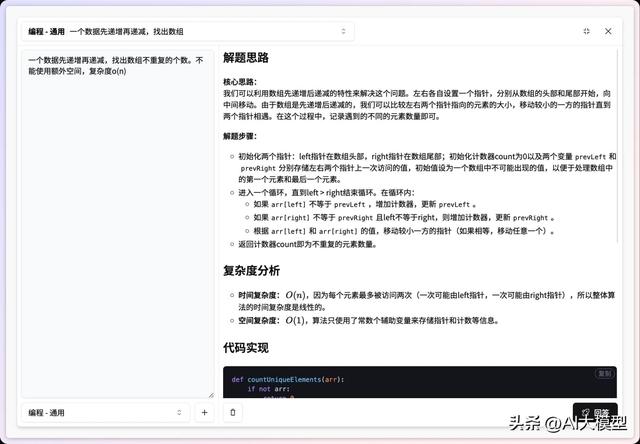Click the 代码实现 heading
The height and width of the screenshot is (444, 640).
pos(246,348)
